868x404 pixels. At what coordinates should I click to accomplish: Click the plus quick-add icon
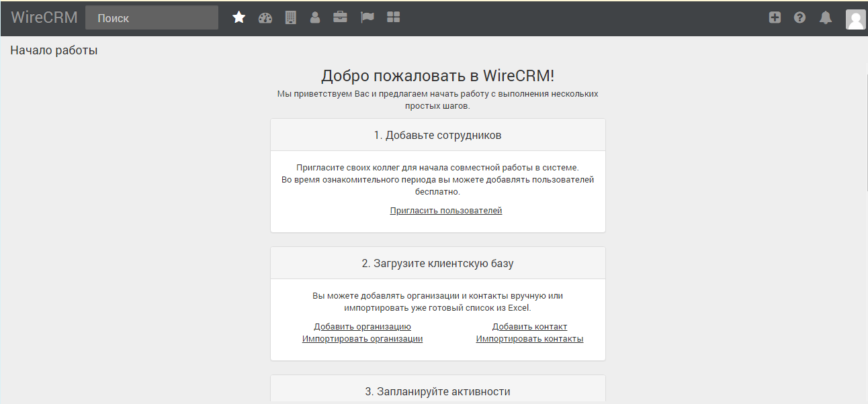[775, 18]
